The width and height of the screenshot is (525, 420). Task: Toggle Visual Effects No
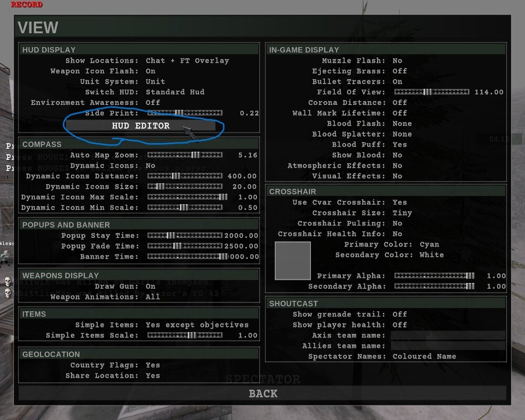397,176
